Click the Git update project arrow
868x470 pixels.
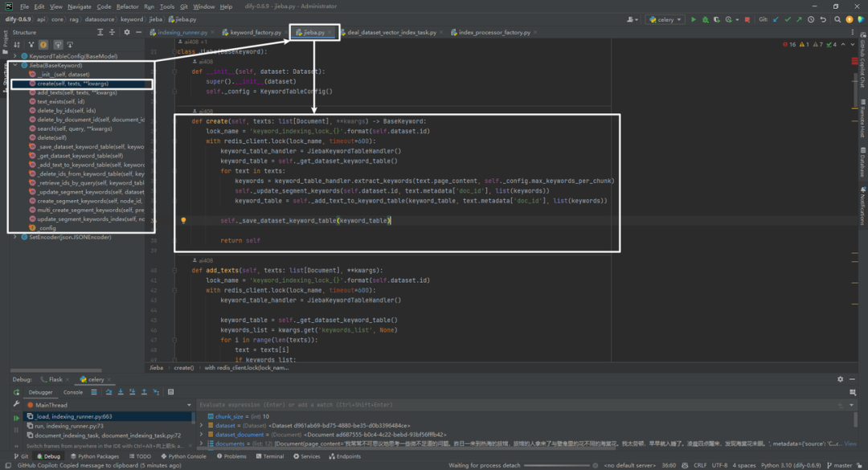tap(776, 19)
